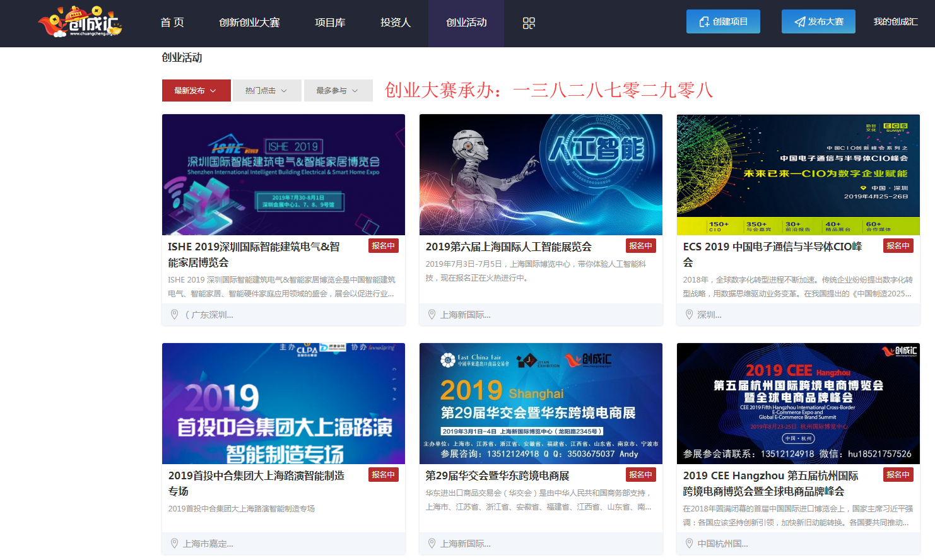Click location pin icon next to 深圳
Screen dimensions: 935x560
click(690, 314)
